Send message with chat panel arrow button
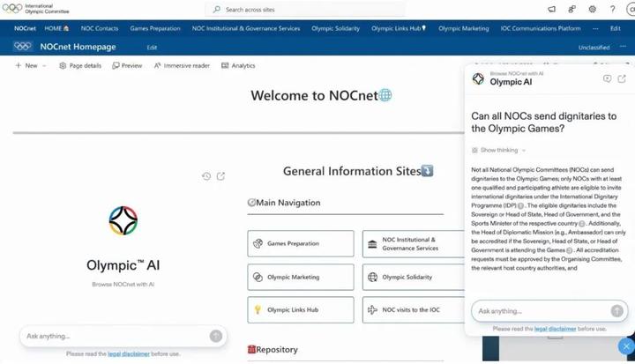This screenshot has height=364, width=635. [617, 311]
